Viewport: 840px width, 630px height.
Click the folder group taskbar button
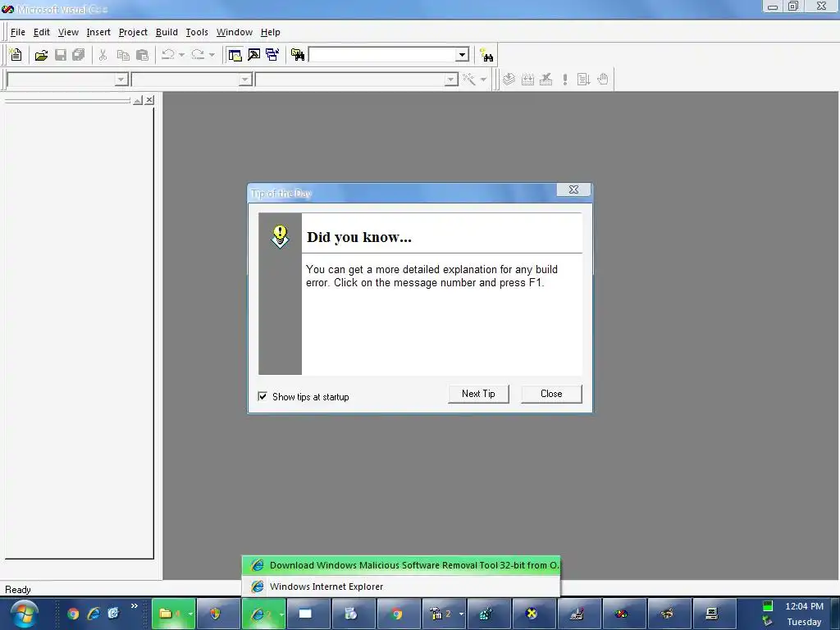coord(173,614)
